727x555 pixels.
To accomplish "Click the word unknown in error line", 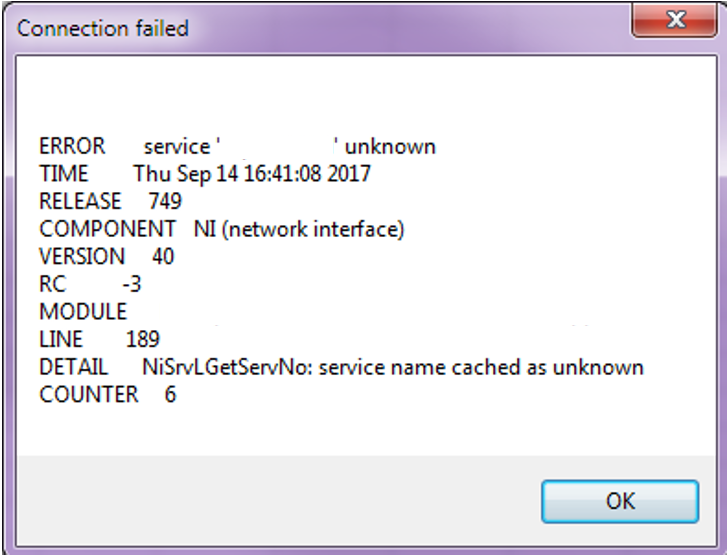I will (x=390, y=147).
